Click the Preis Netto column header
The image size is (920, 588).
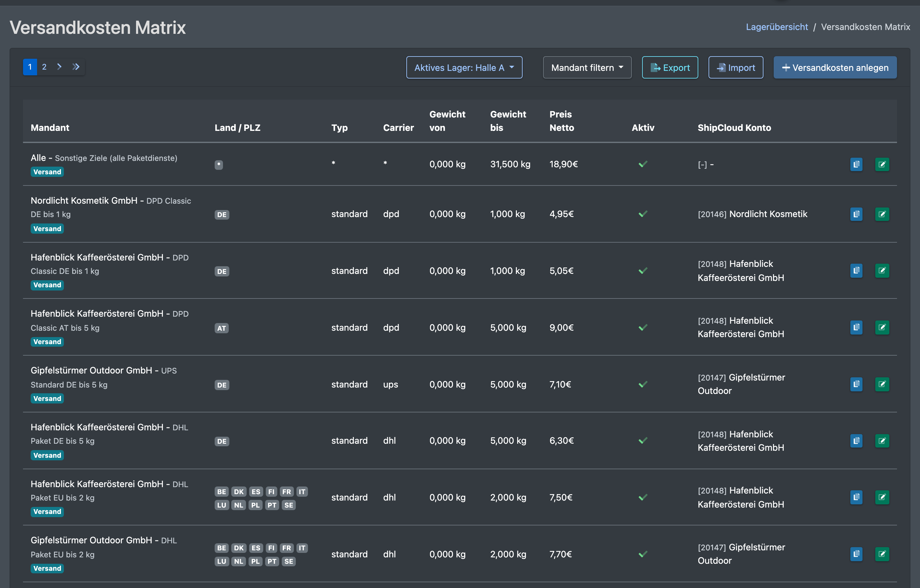(562, 121)
